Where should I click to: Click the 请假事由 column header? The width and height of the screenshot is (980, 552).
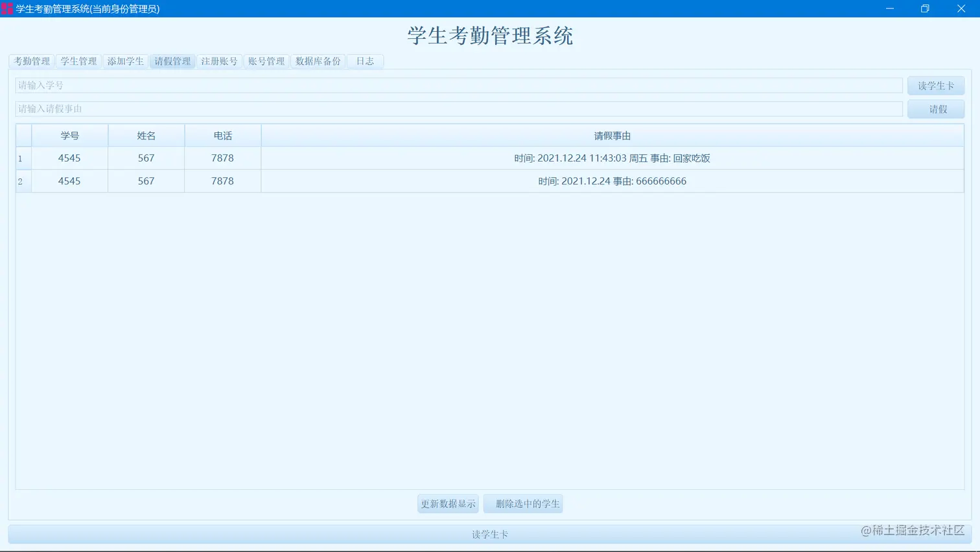coord(612,136)
